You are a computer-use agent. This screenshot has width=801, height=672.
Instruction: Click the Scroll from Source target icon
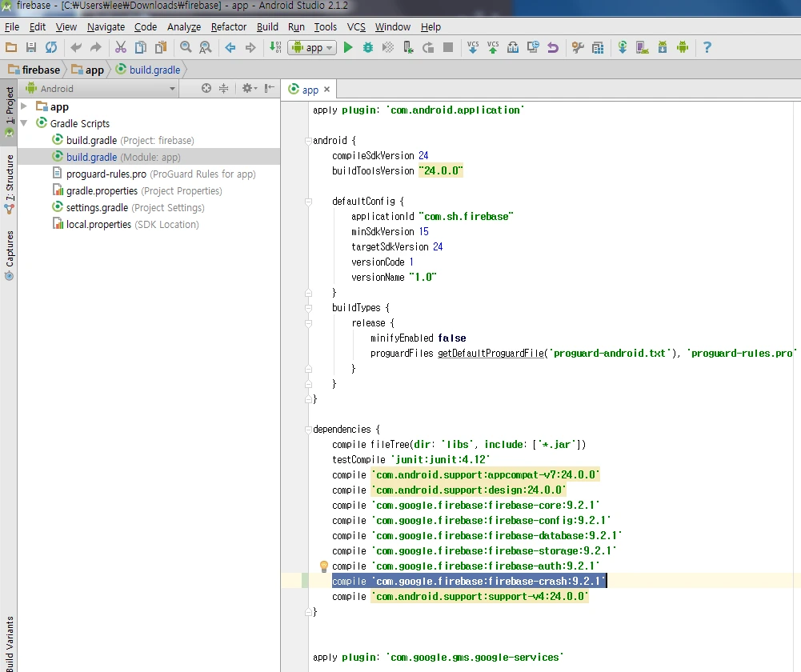[x=206, y=89]
